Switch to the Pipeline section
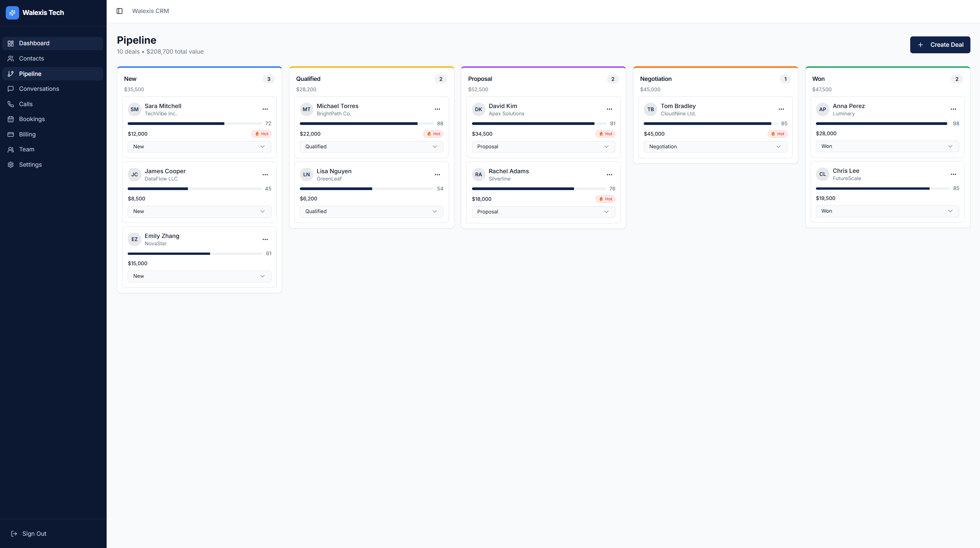The height and width of the screenshot is (548, 980). point(30,74)
